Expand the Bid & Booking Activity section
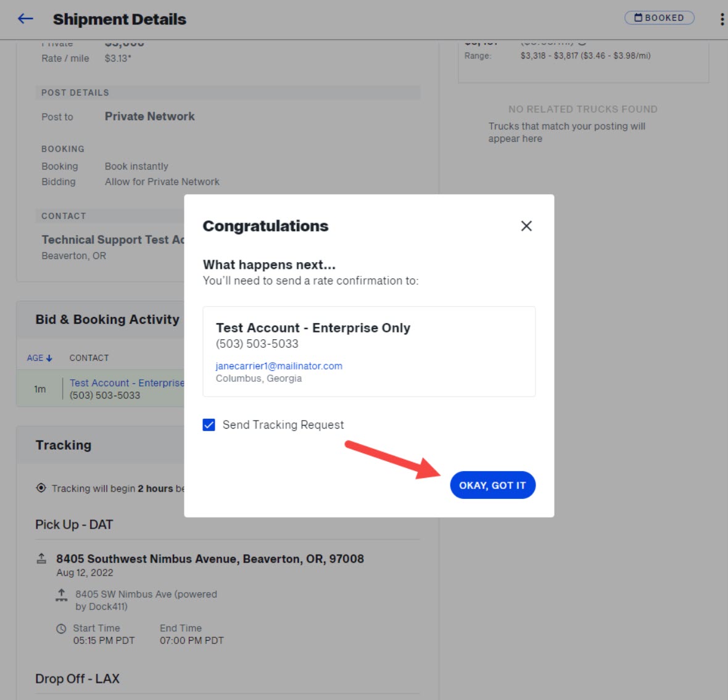The width and height of the screenshot is (728, 700). pos(106,319)
